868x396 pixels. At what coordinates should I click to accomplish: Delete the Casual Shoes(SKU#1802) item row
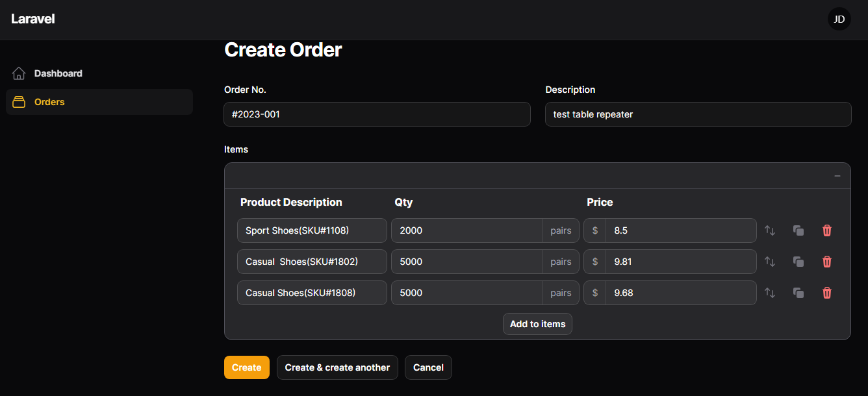coord(827,262)
